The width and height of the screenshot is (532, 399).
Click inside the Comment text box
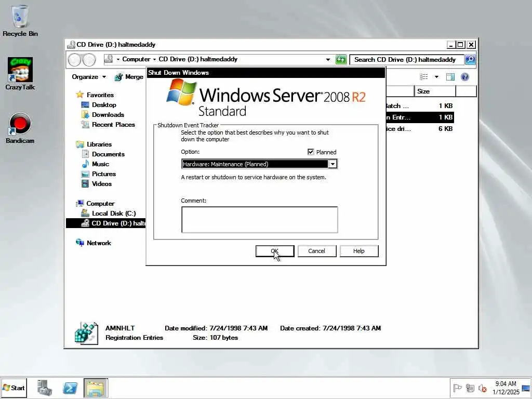tap(260, 220)
